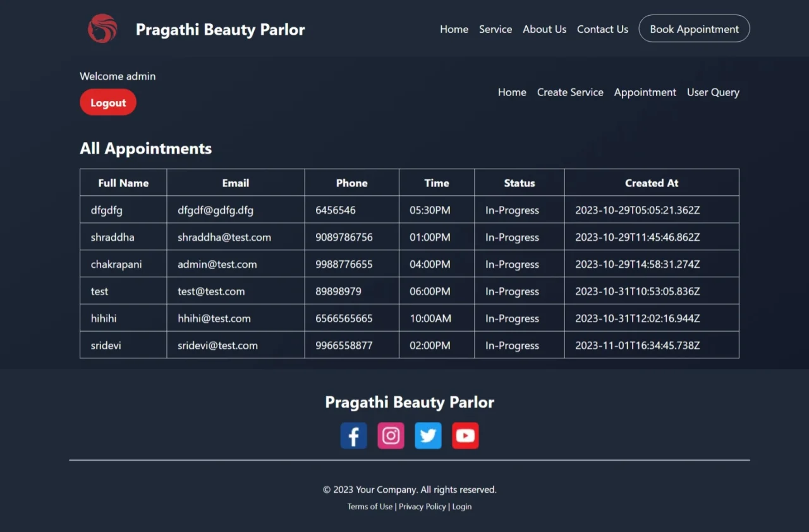The height and width of the screenshot is (532, 809).
Task: Click the Book Appointment button
Action: 695,29
